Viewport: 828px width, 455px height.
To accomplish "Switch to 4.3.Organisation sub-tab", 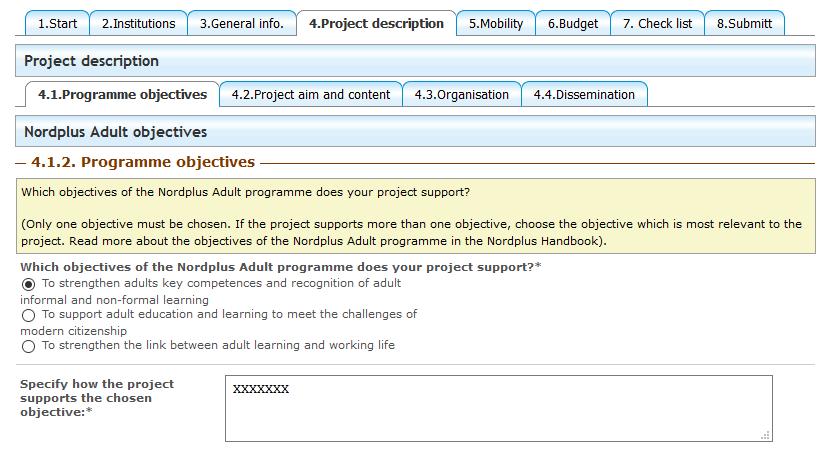I will coord(462,94).
